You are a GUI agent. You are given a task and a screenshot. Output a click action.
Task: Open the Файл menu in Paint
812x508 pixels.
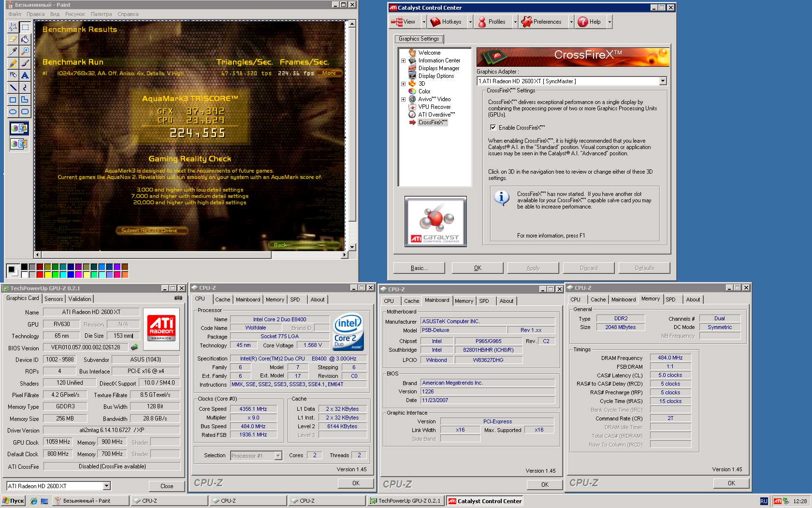[x=14, y=14]
